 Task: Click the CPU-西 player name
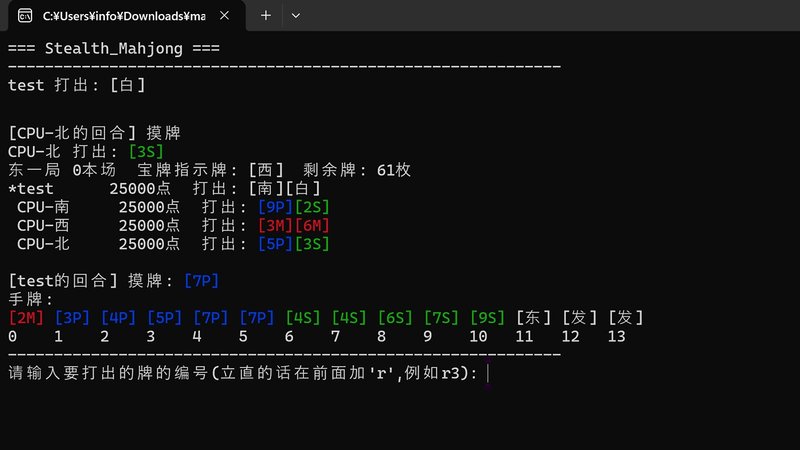(43, 226)
